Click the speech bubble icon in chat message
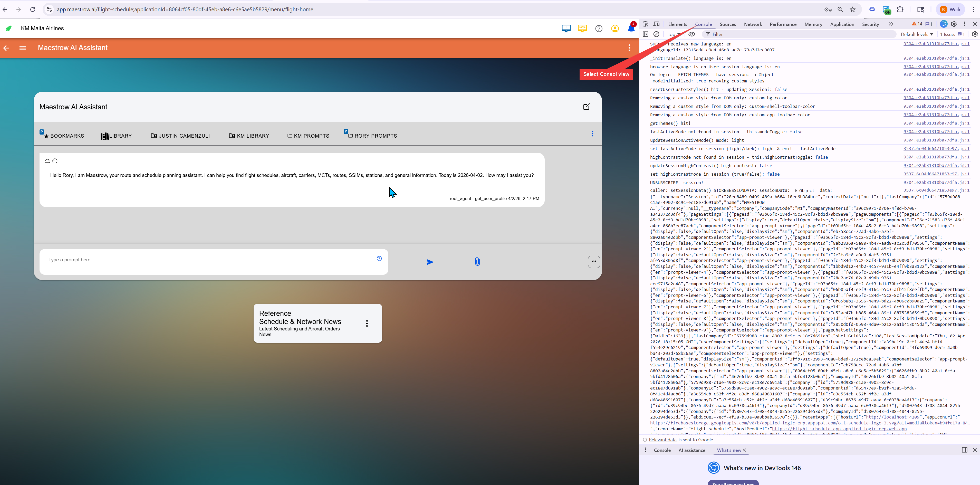 pos(55,161)
